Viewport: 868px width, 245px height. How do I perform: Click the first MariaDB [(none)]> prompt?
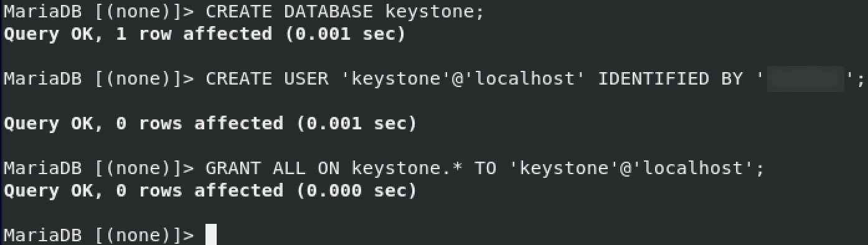click(x=99, y=12)
